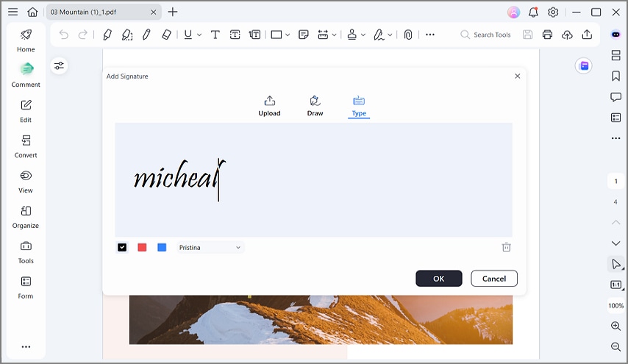Confirm signature with OK
628x364 pixels.
pyautogui.click(x=439, y=278)
